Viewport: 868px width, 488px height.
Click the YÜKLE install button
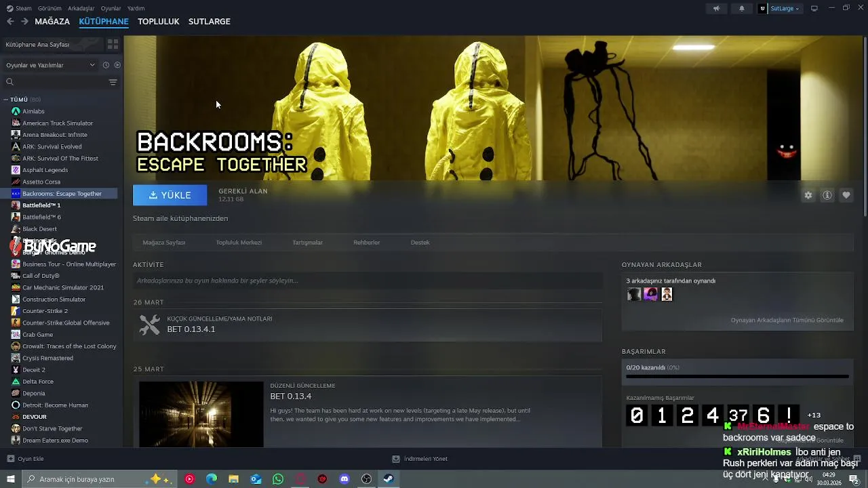pyautogui.click(x=170, y=195)
